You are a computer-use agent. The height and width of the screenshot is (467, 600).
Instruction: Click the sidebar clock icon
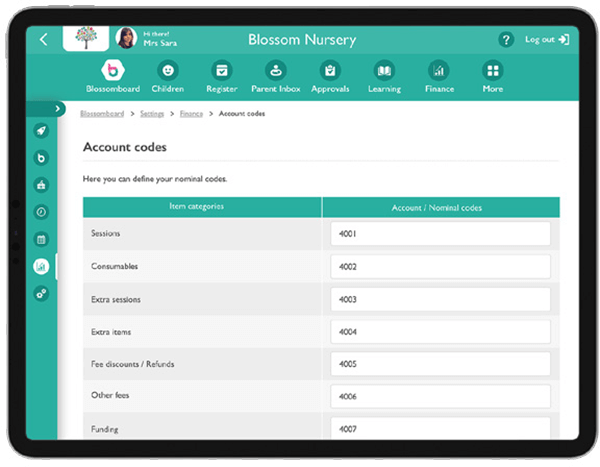[41, 212]
